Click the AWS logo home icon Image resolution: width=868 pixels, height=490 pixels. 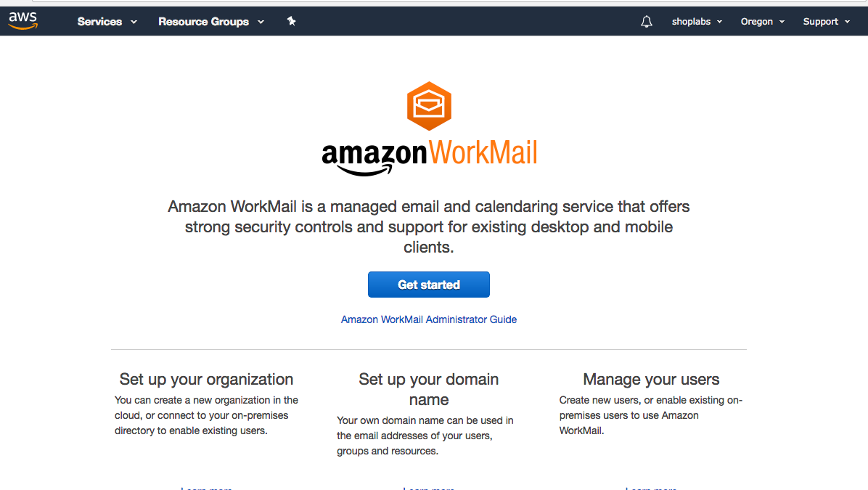tap(23, 21)
